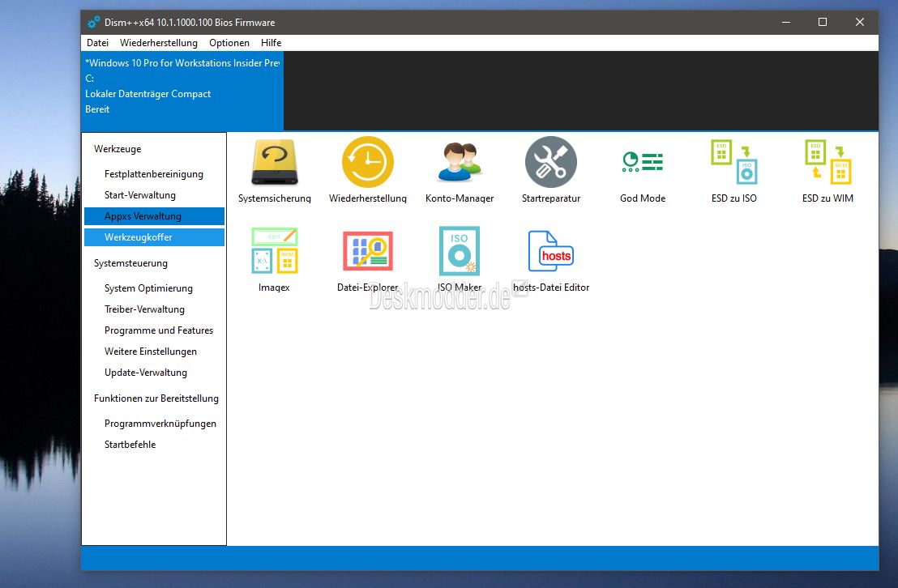This screenshot has height=588, width=898.
Task: Select System Optimierung in sidebar
Action: 154,288
